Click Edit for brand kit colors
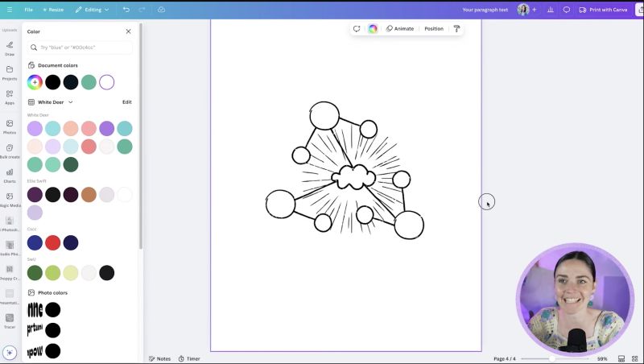This screenshot has height=364, width=644. (127, 102)
